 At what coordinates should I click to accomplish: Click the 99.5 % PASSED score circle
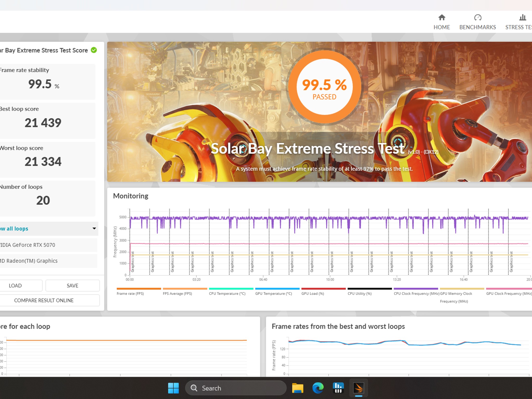click(x=324, y=87)
